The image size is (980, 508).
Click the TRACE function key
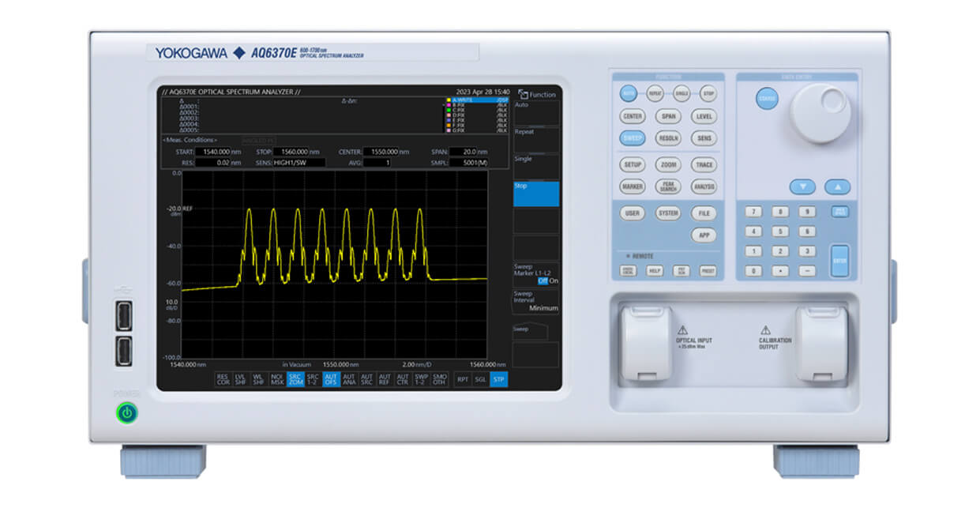pos(704,165)
